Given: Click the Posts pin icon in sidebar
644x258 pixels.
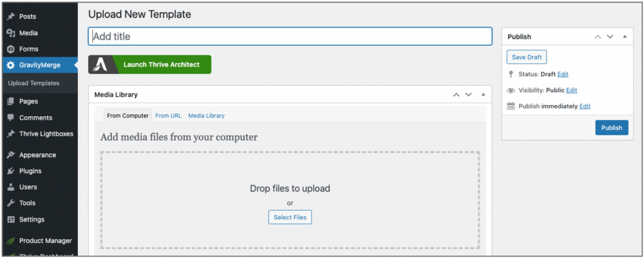Looking at the screenshot, I should pyautogui.click(x=11, y=16).
